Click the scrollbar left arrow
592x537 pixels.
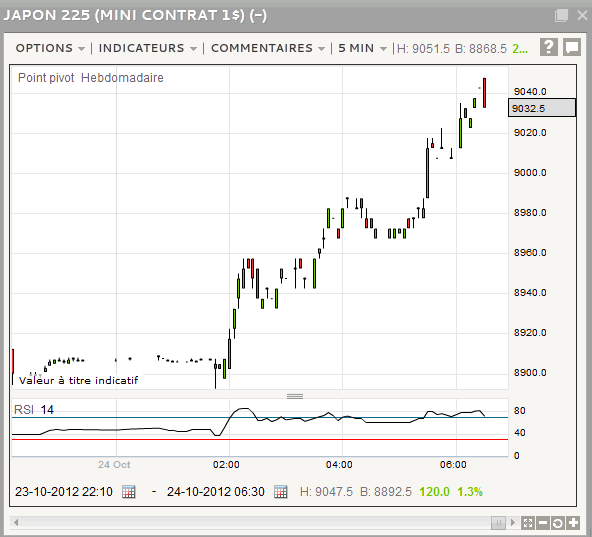16,523
